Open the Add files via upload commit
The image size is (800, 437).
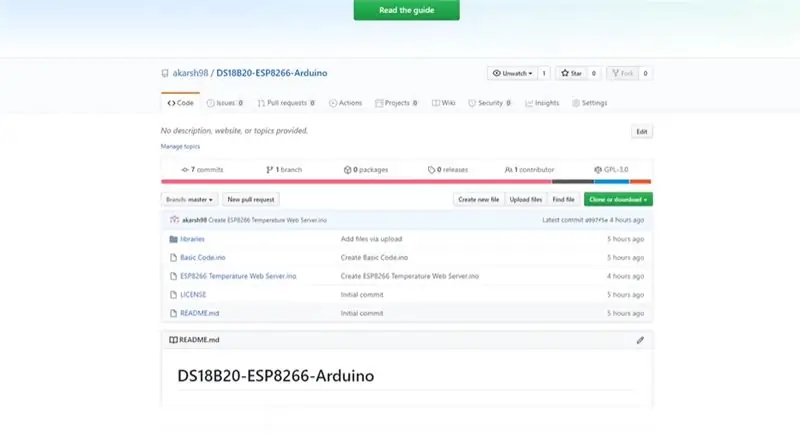371,239
